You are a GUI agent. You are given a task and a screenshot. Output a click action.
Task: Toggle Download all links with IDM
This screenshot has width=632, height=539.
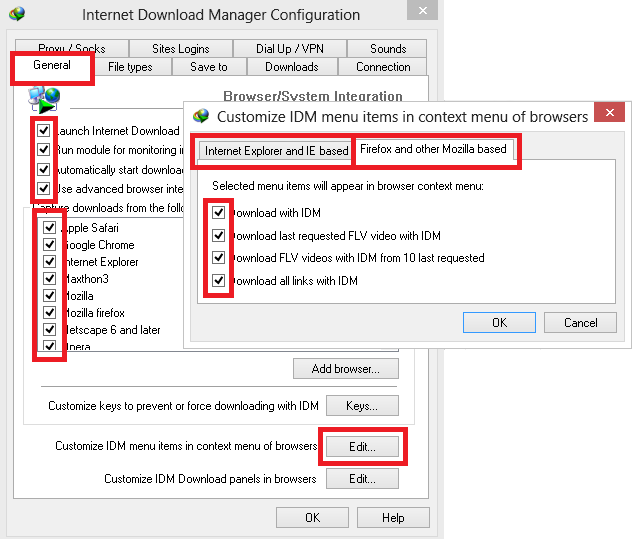(218, 281)
